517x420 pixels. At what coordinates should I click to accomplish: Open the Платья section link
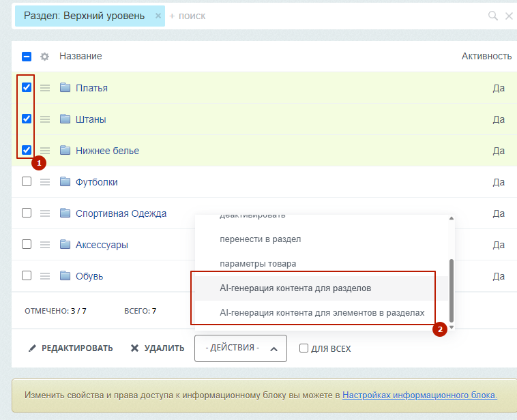click(x=91, y=88)
